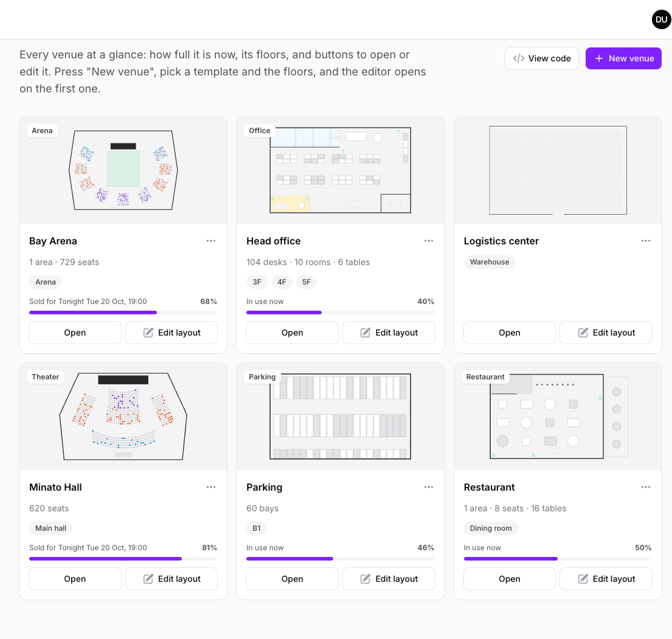Open the Parking venue
672x639 pixels.
[x=293, y=579]
